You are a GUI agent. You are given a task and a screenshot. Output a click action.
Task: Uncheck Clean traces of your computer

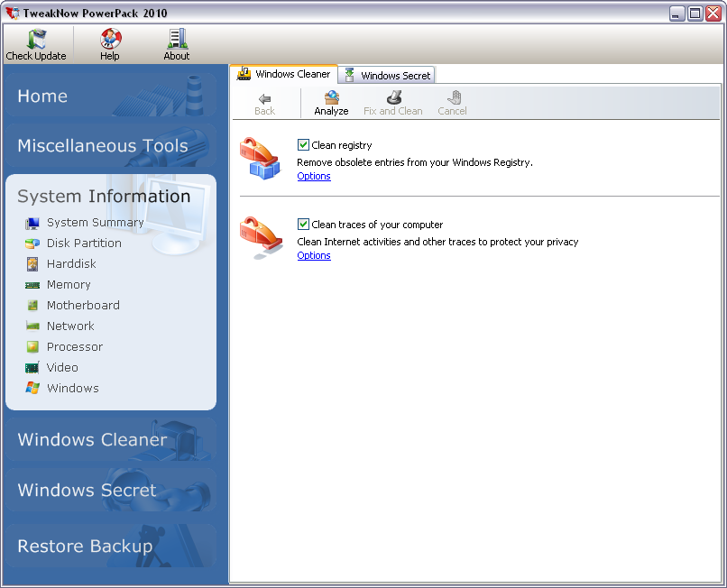pos(303,224)
